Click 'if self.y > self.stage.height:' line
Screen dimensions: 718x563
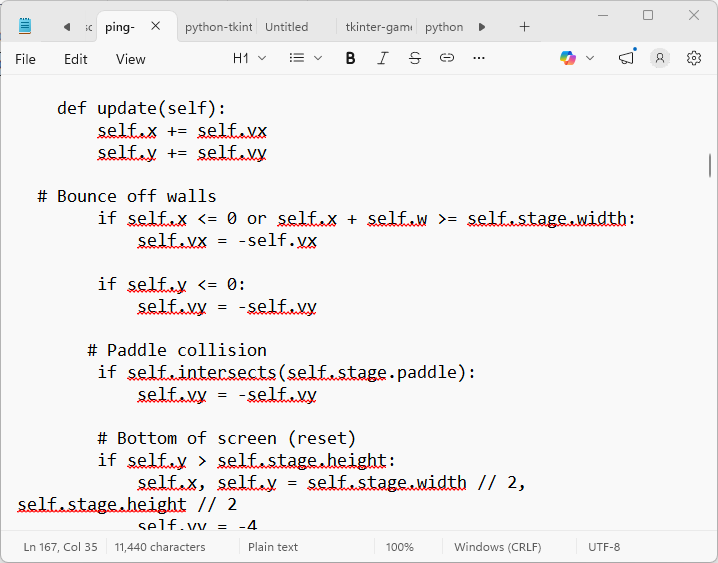[246, 460]
